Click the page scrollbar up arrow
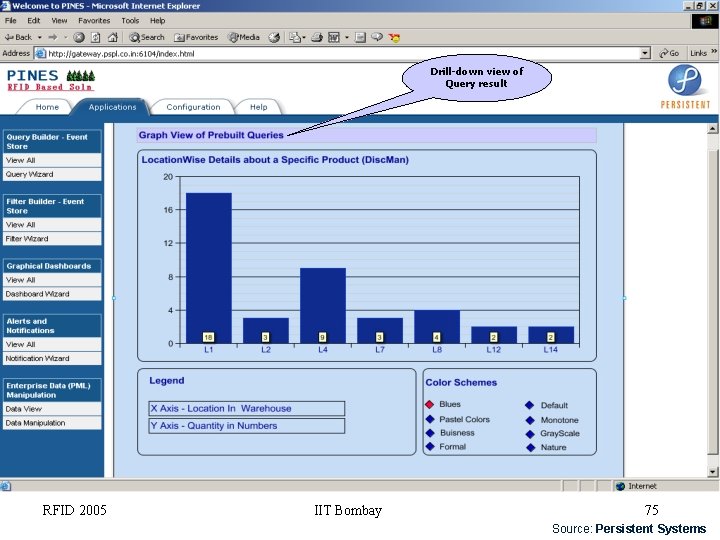Viewport: 720px width, 540px height. [x=712, y=129]
